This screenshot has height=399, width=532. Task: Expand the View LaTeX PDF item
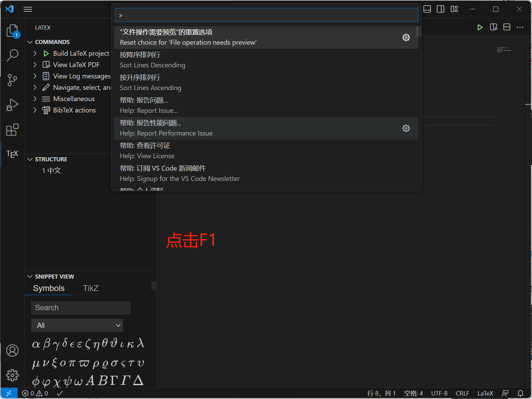(x=35, y=65)
